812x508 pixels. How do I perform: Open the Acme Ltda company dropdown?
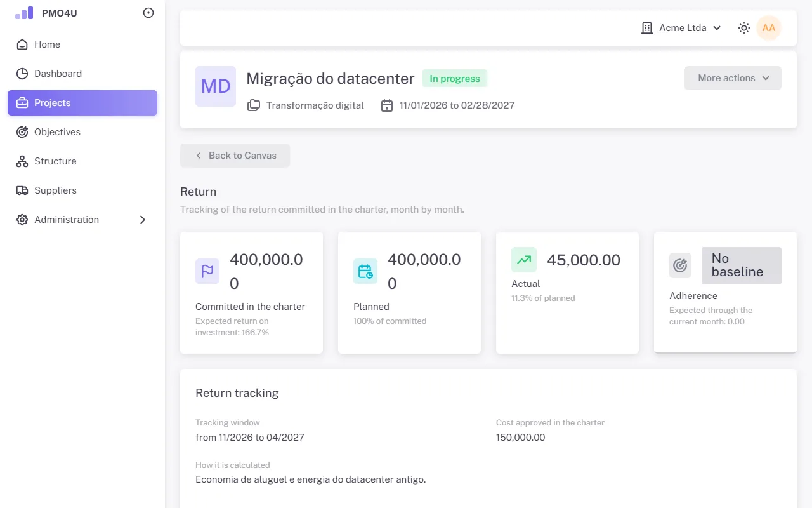point(682,28)
